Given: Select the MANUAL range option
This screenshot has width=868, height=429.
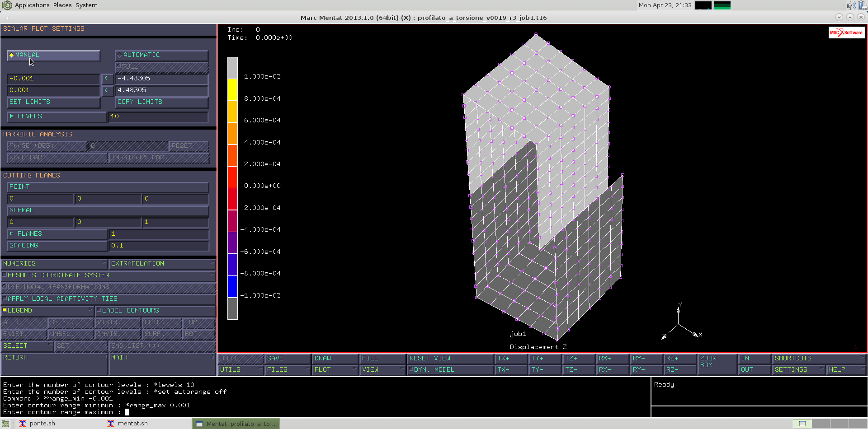Looking at the screenshot, I should [53, 55].
